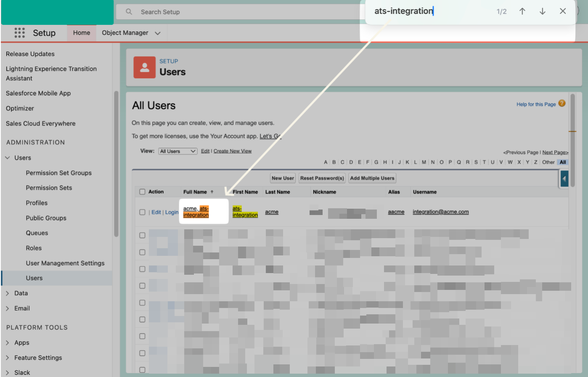
Task: Click the Help for this Page link
Action: point(536,104)
